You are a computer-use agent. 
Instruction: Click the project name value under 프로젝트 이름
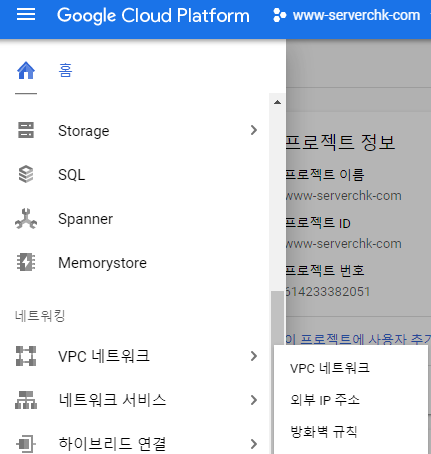(344, 196)
